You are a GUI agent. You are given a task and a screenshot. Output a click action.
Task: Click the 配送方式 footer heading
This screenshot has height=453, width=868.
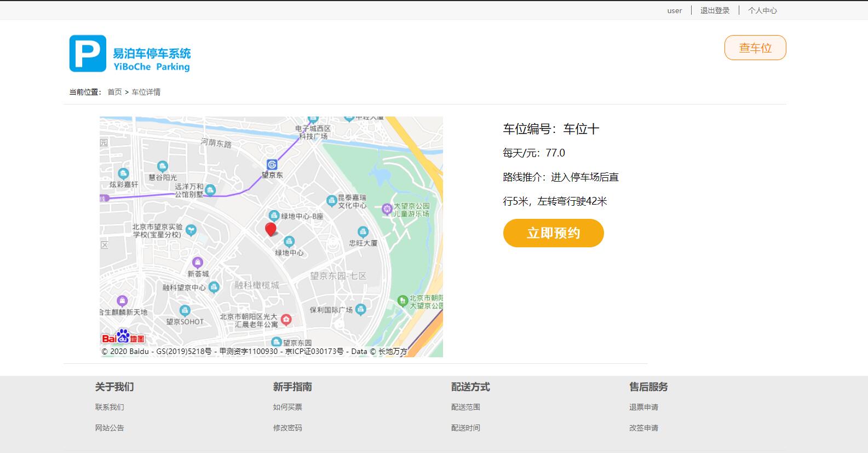pos(470,387)
